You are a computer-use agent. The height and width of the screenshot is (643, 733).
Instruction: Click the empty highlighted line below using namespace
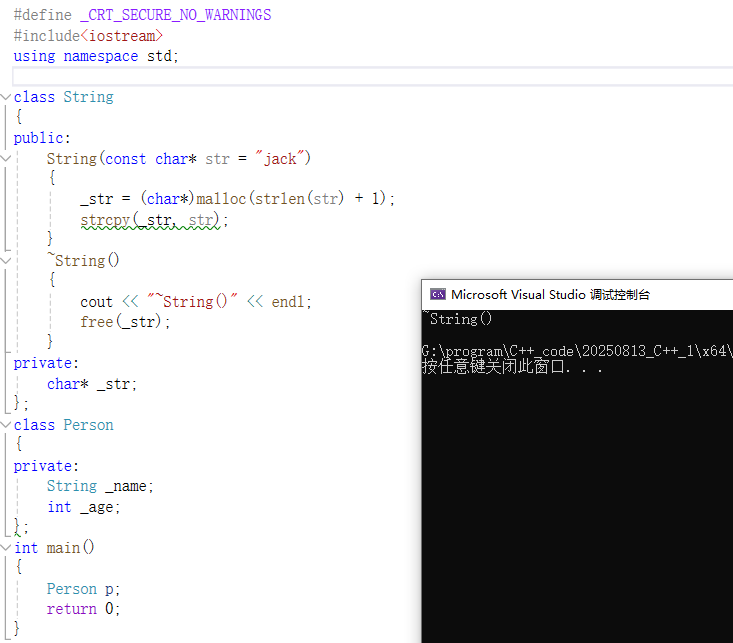pyautogui.click(x=373, y=76)
